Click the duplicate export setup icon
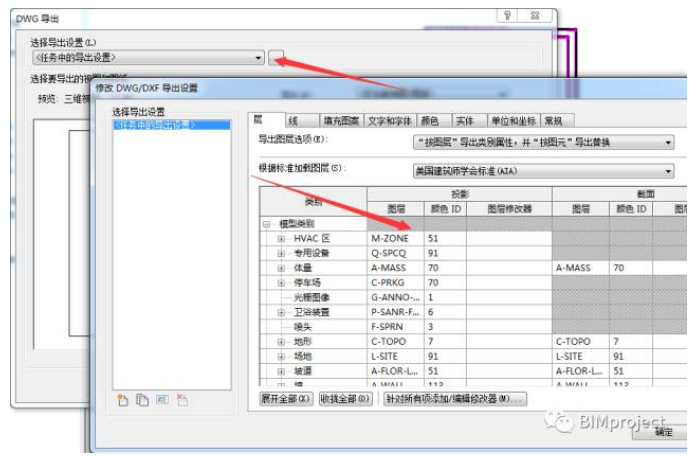694x456 pixels. 143,400
